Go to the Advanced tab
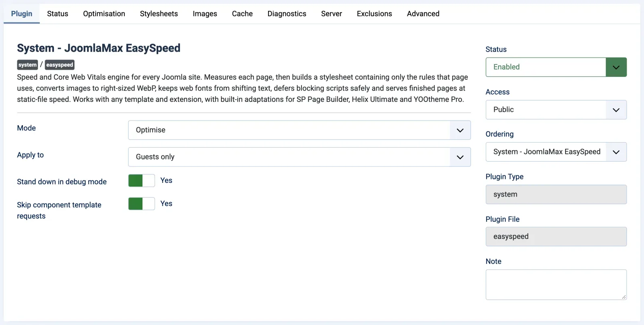The height and width of the screenshot is (325, 644). click(423, 14)
